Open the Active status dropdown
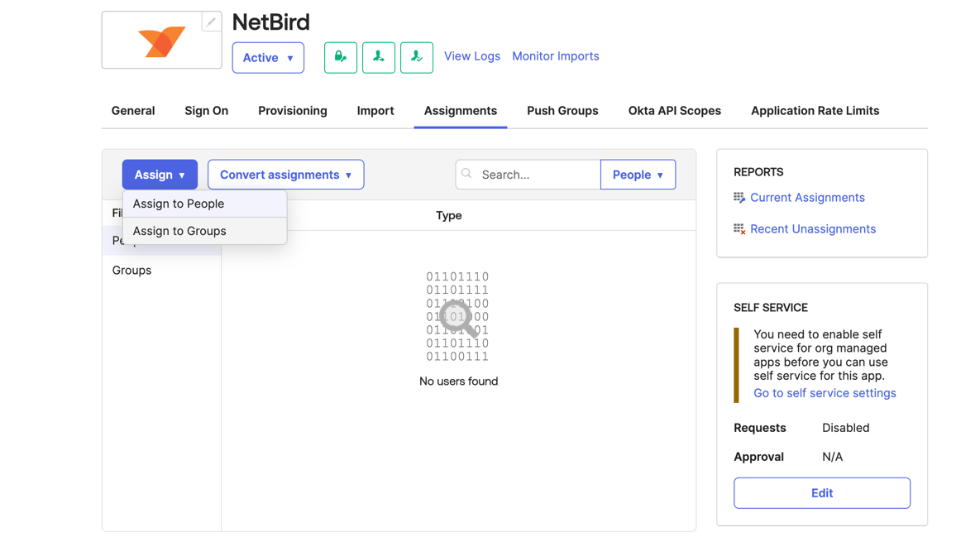 click(268, 57)
